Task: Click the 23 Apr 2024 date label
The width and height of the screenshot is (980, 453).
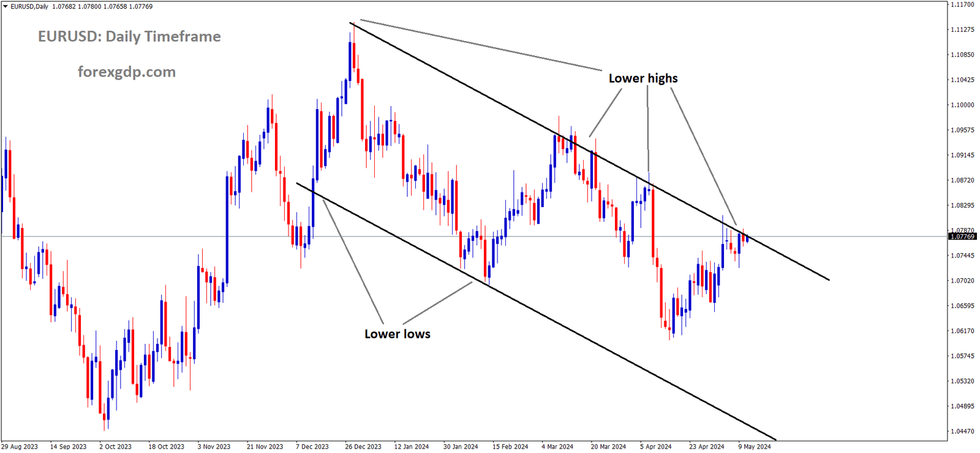Action: [707, 447]
